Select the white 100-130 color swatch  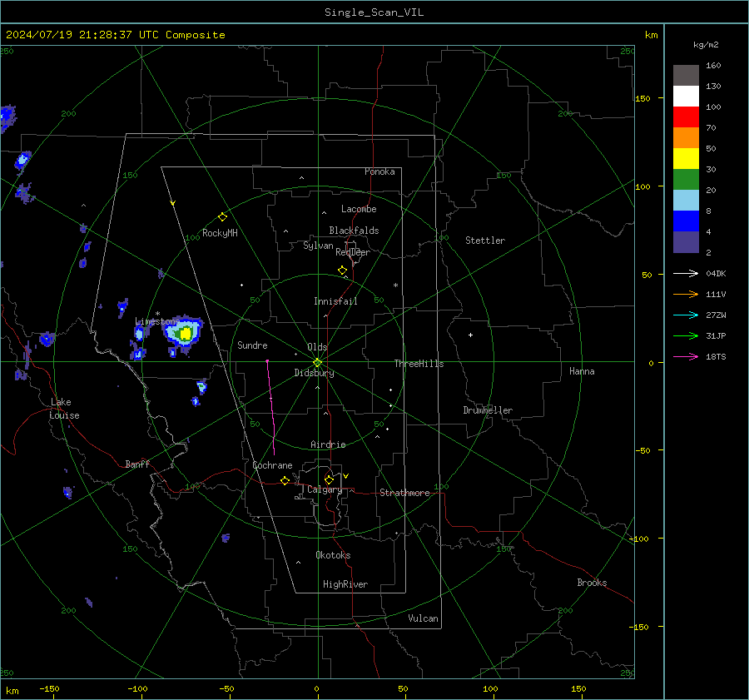coord(686,97)
